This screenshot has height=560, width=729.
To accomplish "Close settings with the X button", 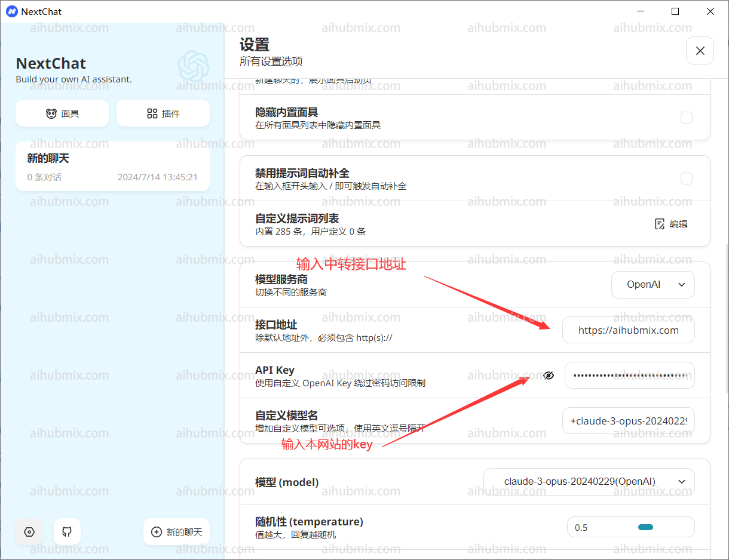I will coord(700,51).
